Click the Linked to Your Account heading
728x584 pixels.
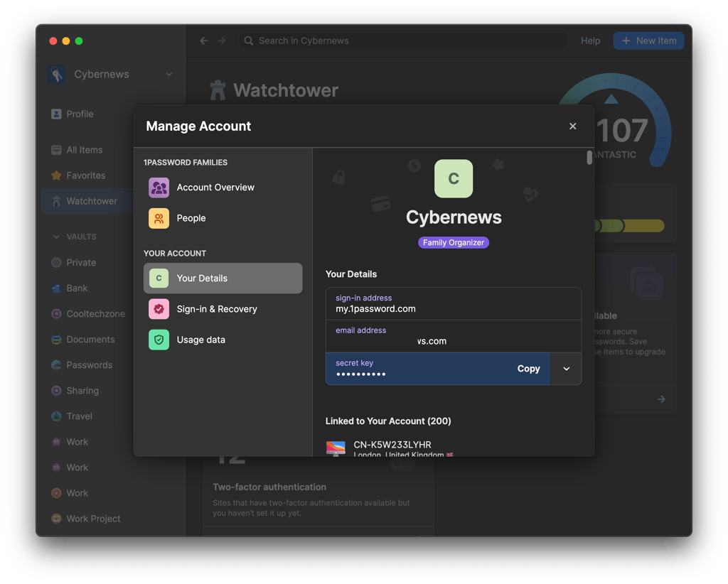388,421
